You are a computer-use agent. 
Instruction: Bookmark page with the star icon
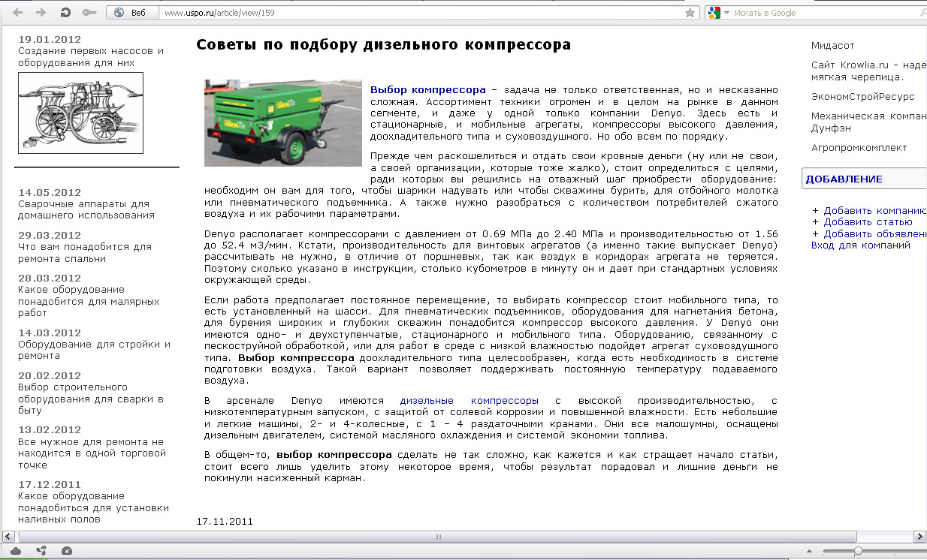690,13
